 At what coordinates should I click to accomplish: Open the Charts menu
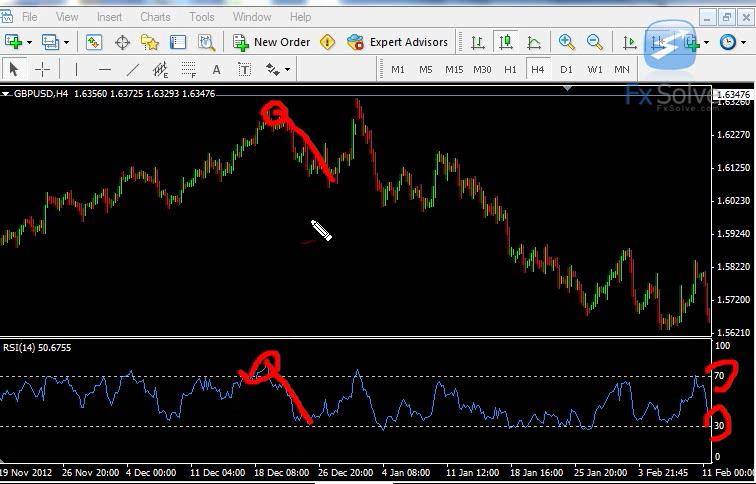tap(155, 17)
